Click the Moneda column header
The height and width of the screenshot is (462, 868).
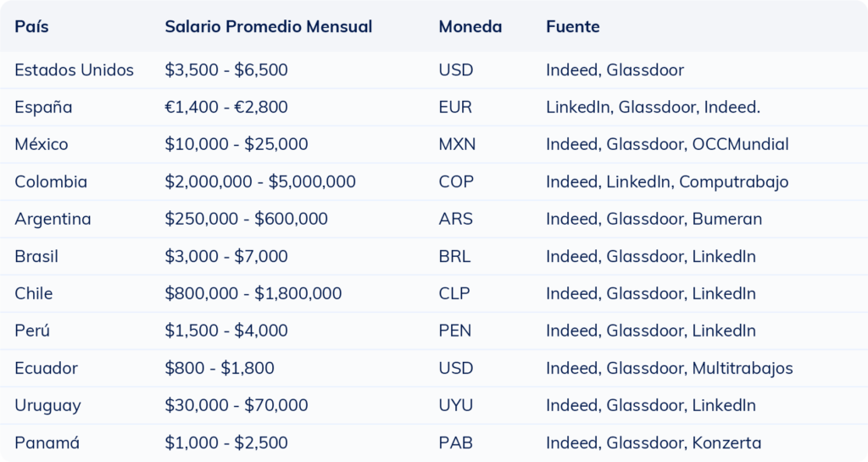[470, 26]
